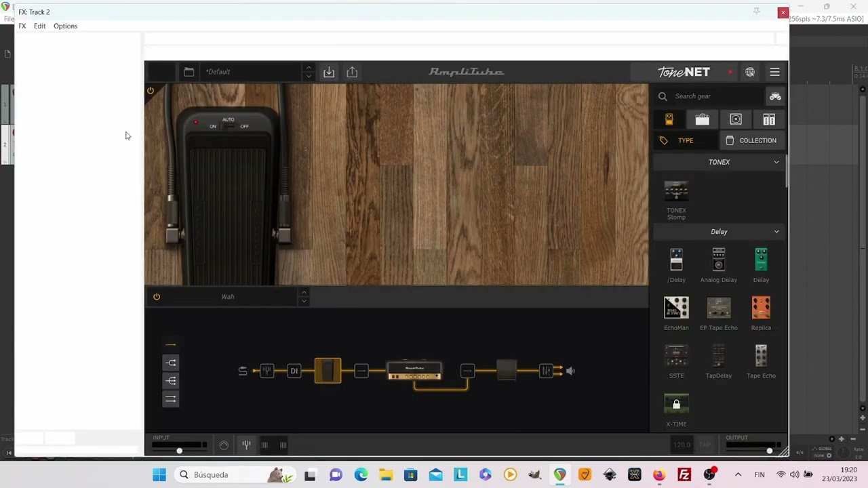Select the rack effects gear category
Image resolution: width=868 pixels, height=488 pixels.
tap(769, 119)
